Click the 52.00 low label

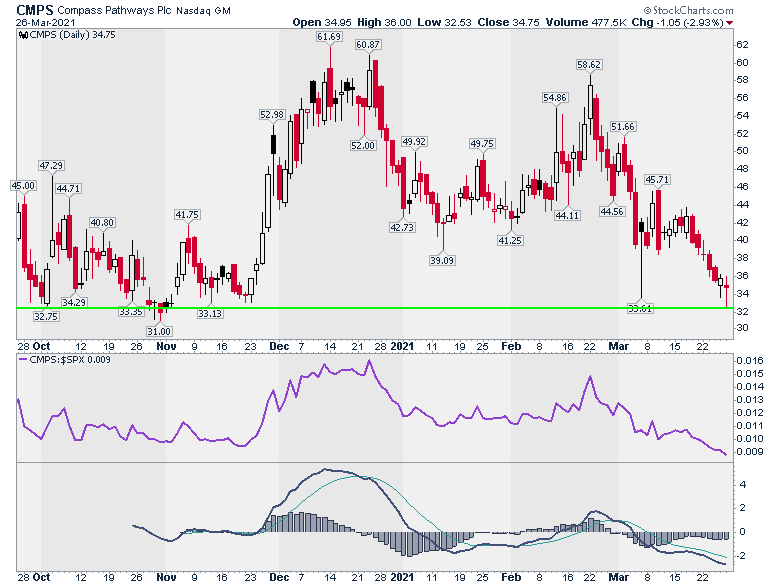363,146
